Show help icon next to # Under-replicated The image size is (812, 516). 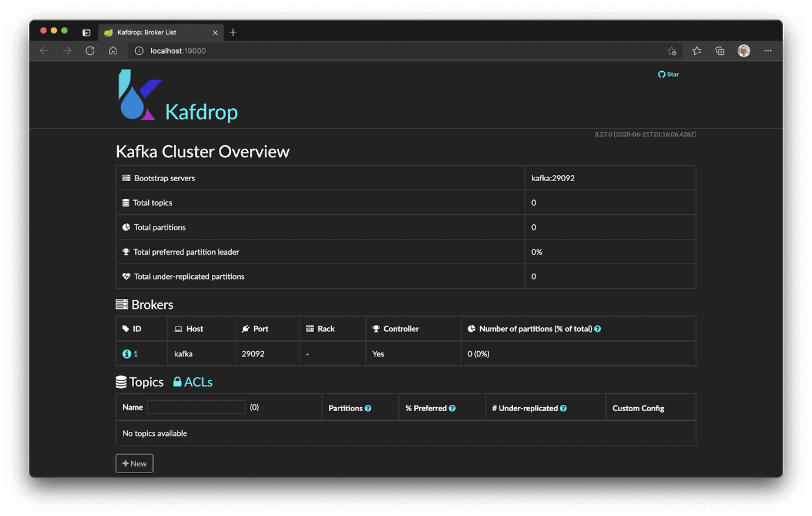coord(563,408)
